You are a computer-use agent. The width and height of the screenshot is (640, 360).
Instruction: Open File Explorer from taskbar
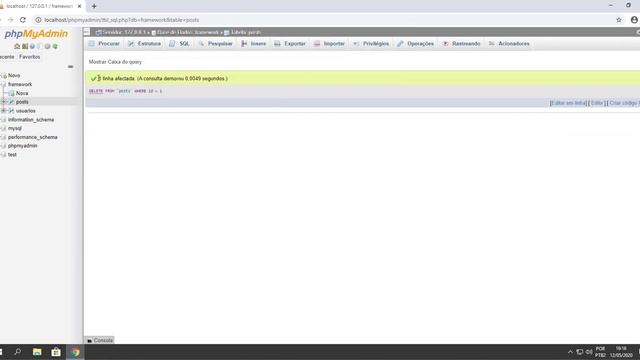click(37, 352)
